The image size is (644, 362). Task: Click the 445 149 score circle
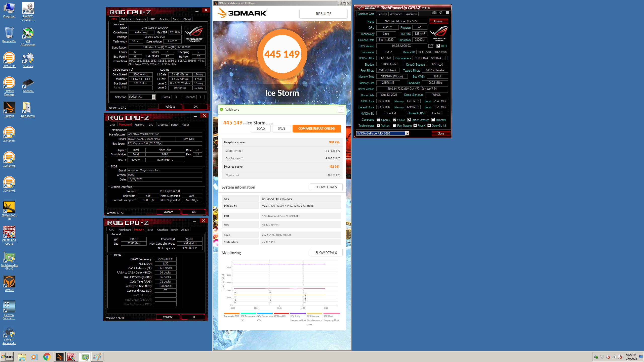click(x=282, y=54)
